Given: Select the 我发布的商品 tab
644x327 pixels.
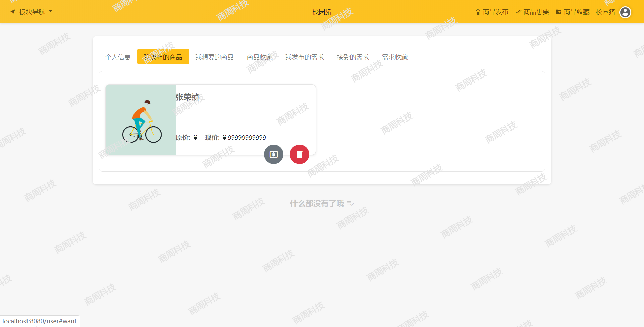Looking at the screenshot, I should tap(163, 57).
